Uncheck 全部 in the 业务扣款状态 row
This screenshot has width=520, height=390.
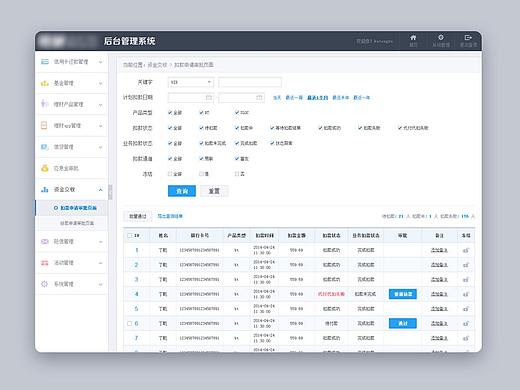click(170, 143)
